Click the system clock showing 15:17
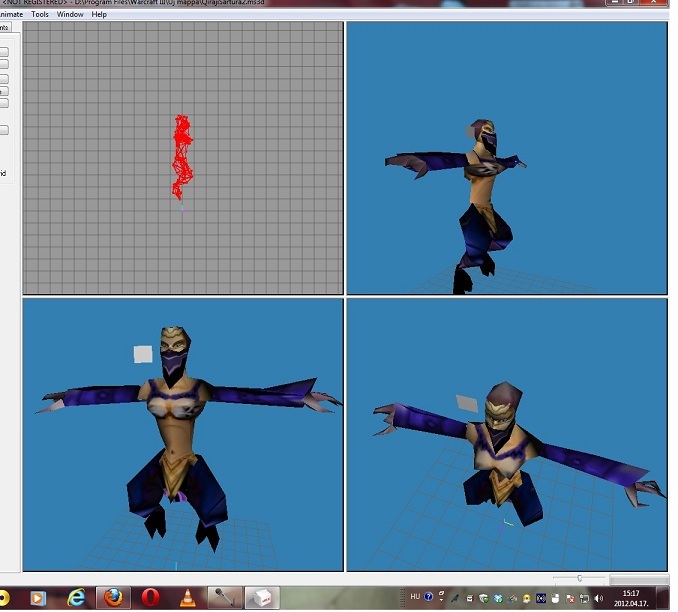This screenshot has height=612, width=678. 631,598
